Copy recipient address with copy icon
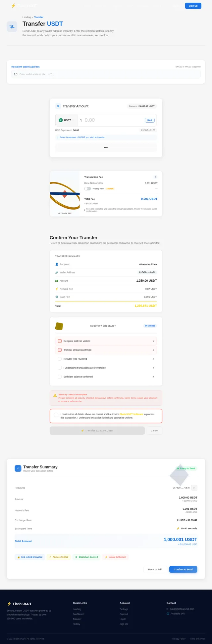212x644 pixels. click(194, 488)
